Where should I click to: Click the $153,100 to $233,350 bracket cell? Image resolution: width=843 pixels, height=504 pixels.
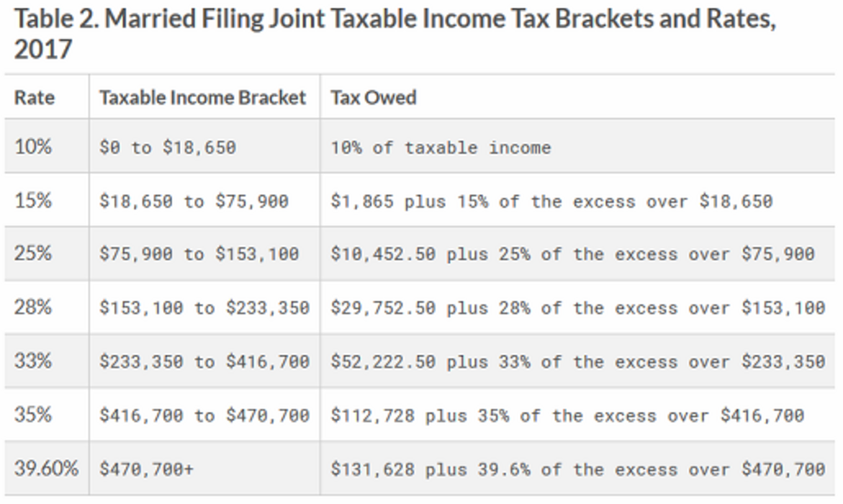click(204, 307)
